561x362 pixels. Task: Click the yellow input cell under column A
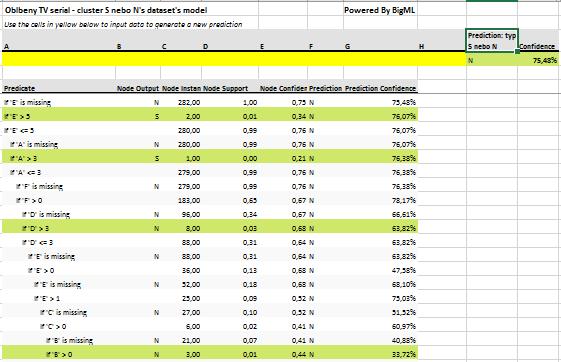point(59,59)
